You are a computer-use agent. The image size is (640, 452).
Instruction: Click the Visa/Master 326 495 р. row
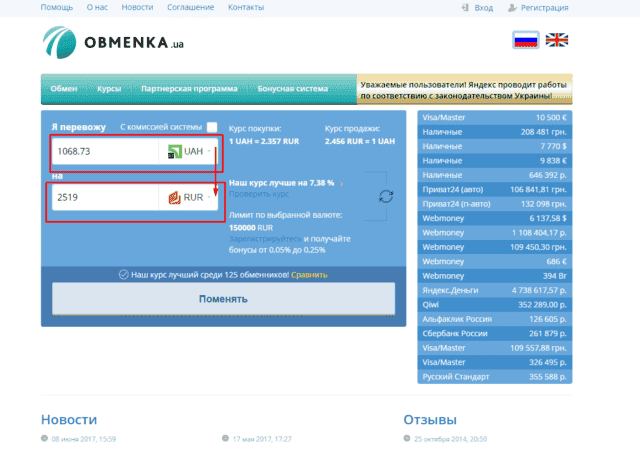[x=495, y=362]
